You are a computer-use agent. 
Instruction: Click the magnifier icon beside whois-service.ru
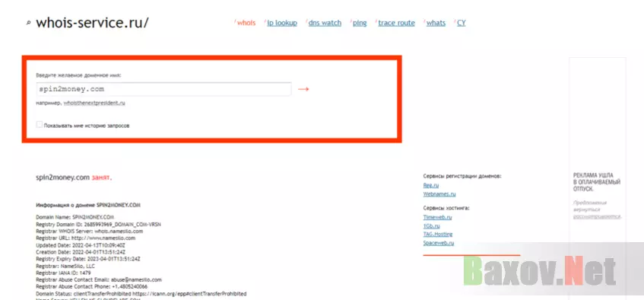point(28,23)
